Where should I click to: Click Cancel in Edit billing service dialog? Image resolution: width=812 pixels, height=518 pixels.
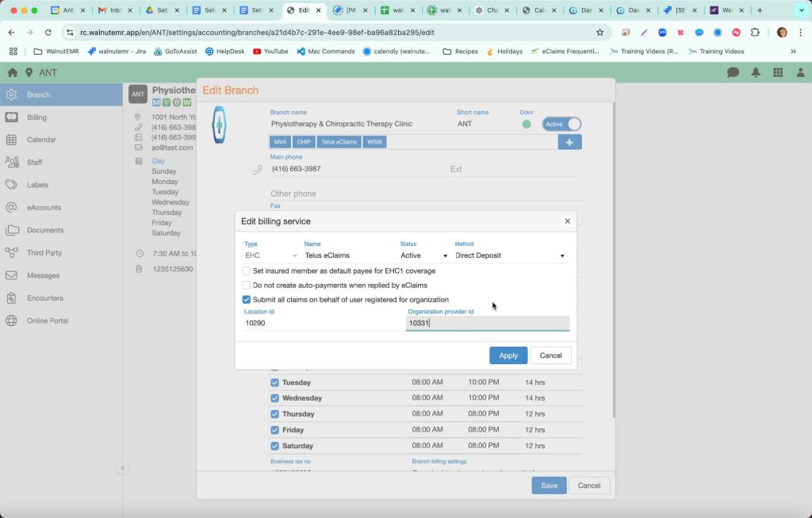click(550, 355)
